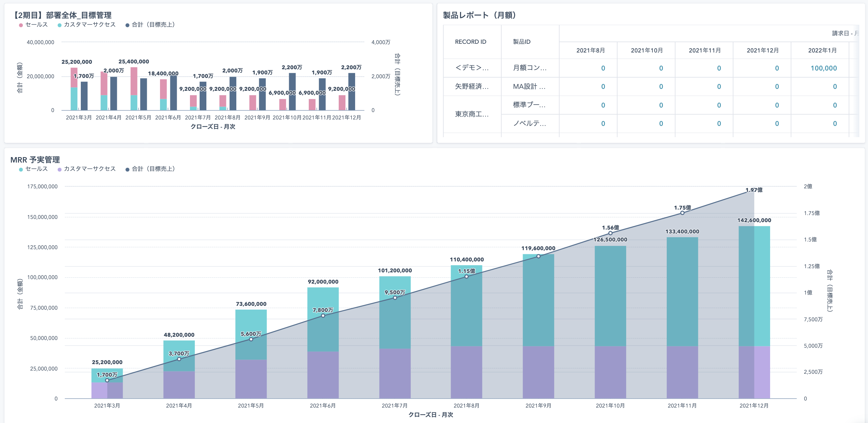Screen dimensions: 868x423
Task: Click the 東京商工… record cell
Action: click(x=472, y=114)
